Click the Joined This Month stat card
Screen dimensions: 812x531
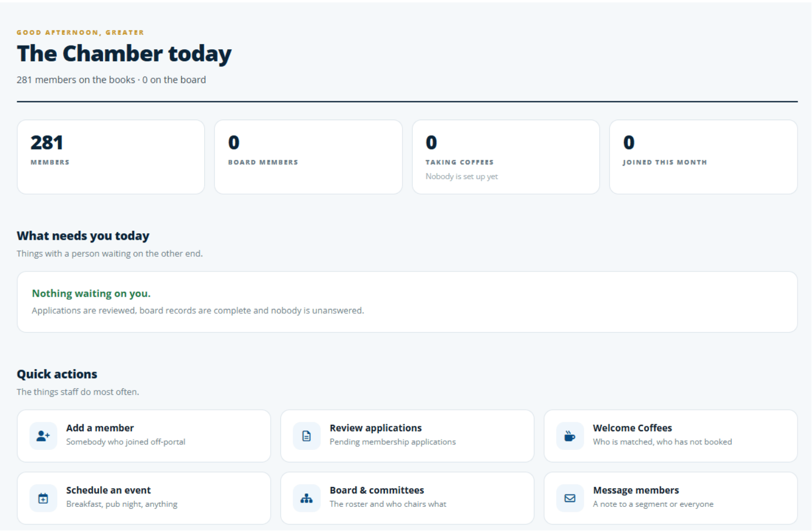pos(703,157)
